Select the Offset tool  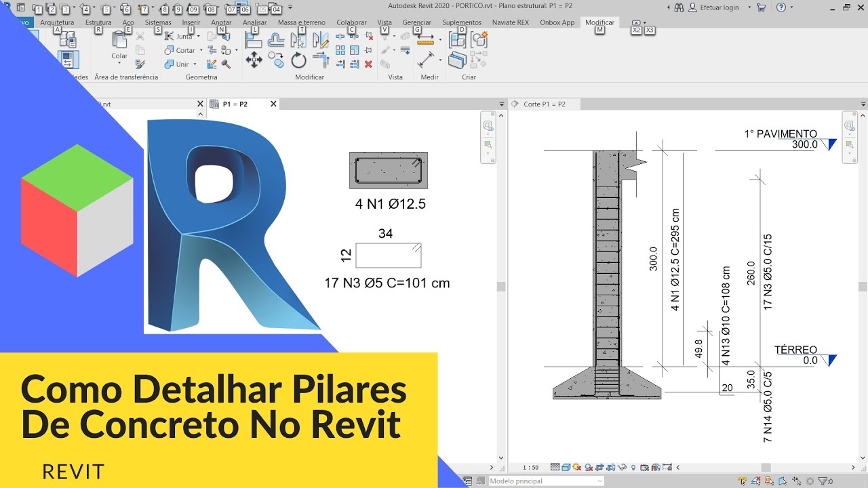point(276,40)
